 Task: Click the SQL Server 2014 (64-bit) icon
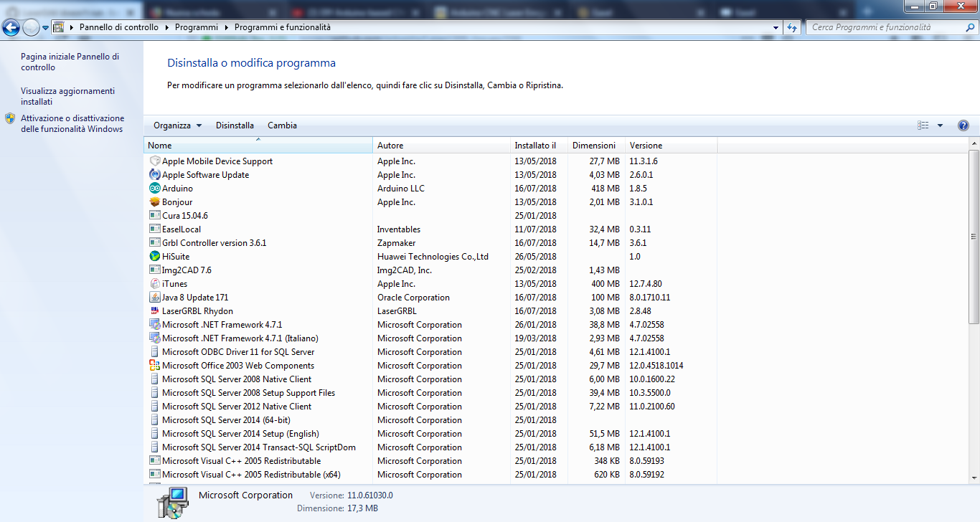coord(154,420)
